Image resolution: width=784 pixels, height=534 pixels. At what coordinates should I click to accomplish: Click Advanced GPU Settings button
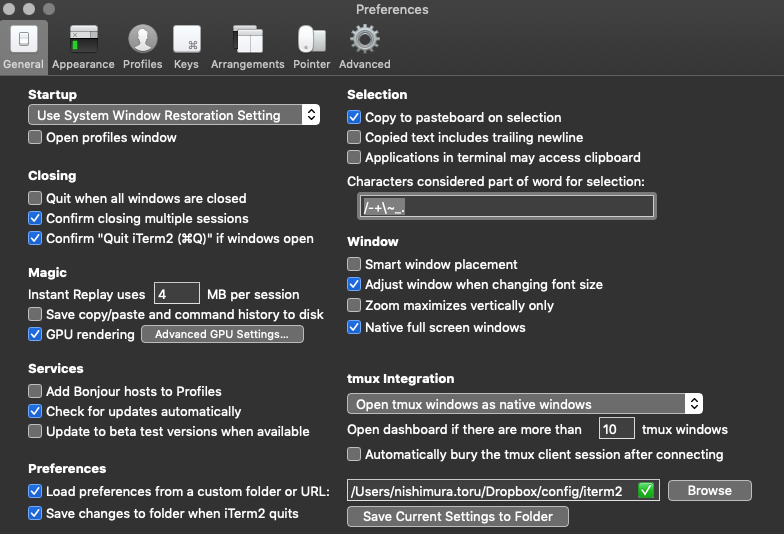click(222, 334)
